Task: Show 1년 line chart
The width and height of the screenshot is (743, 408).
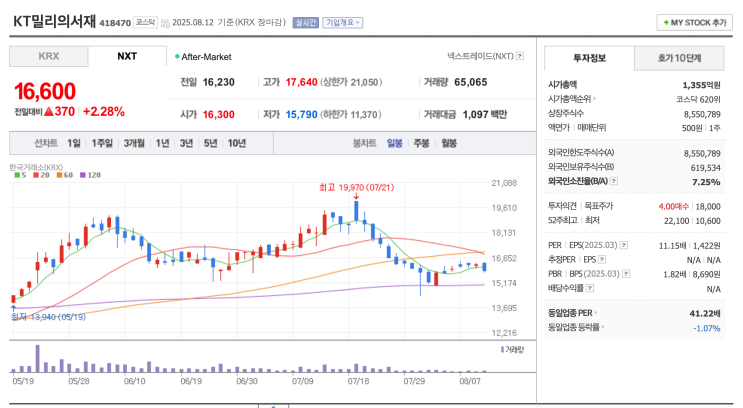Action: pyautogui.click(x=163, y=143)
